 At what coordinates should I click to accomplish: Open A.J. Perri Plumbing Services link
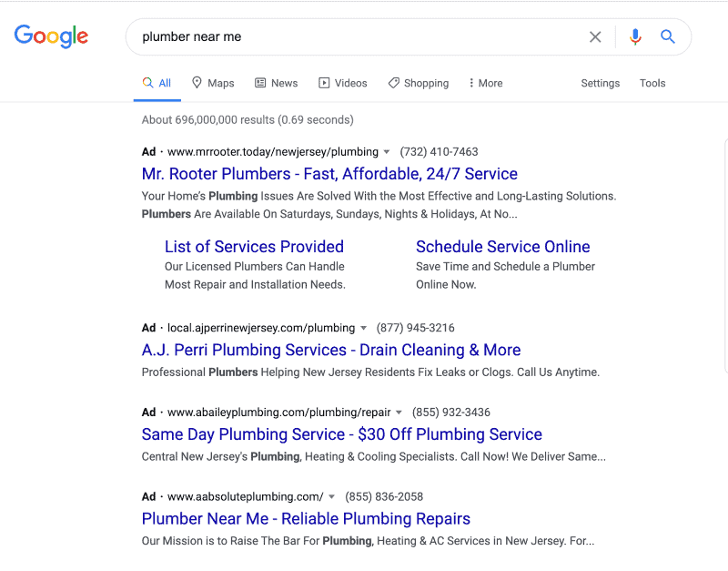point(331,350)
